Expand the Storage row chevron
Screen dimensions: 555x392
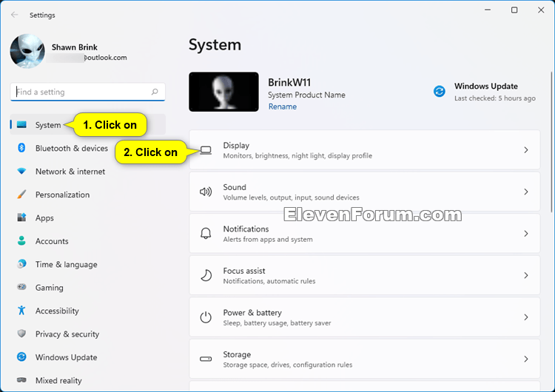point(526,359)
